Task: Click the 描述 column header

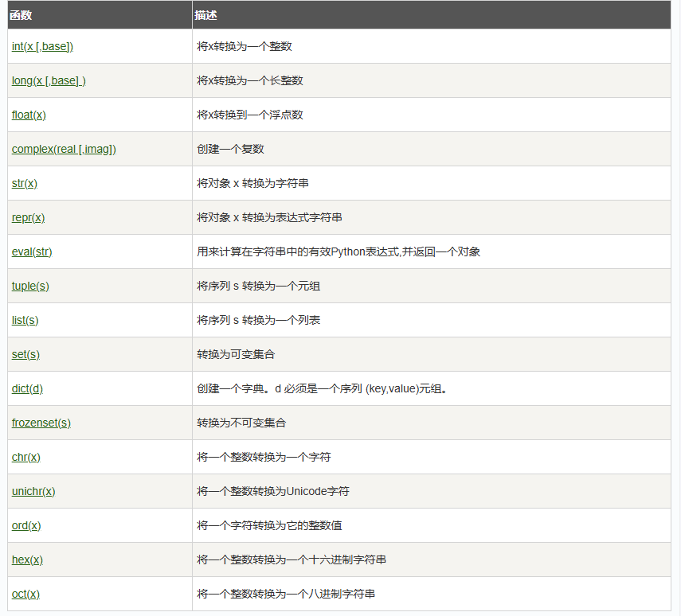Action: [x=206, y=15]
